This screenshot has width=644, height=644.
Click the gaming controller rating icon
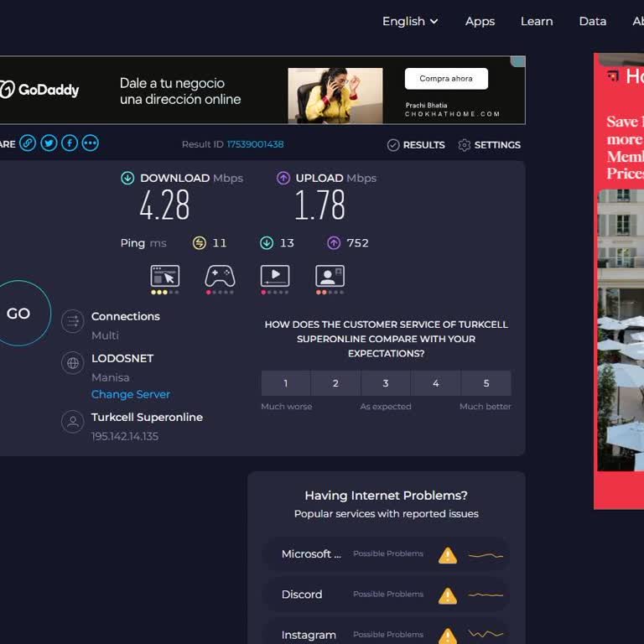(x=221, y=276)
